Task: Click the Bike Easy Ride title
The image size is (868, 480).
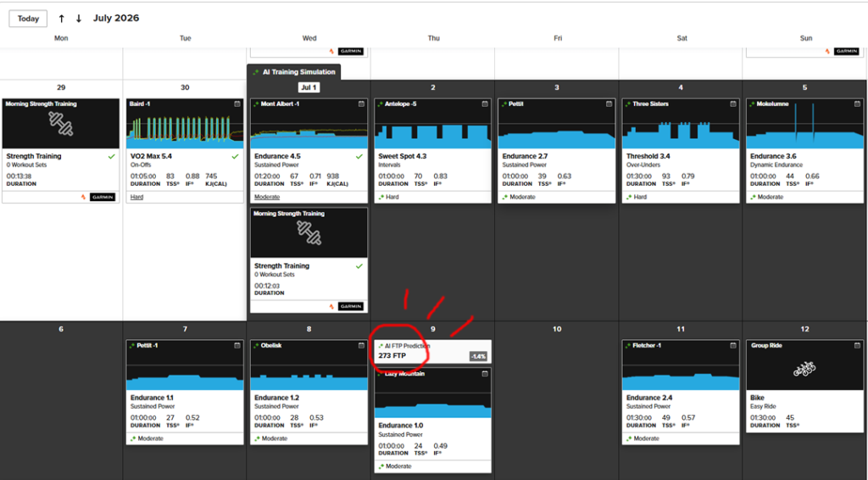Action: [x=757, y=398]
